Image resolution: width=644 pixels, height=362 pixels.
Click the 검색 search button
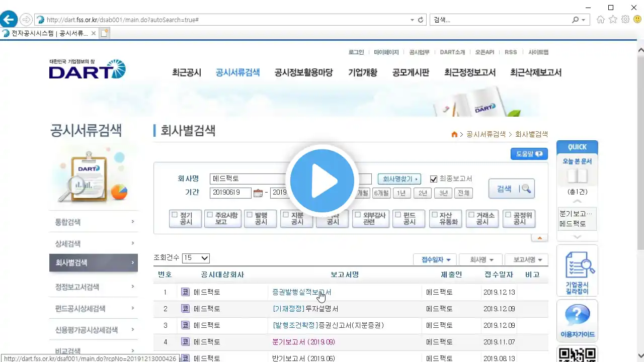point(512,189)
